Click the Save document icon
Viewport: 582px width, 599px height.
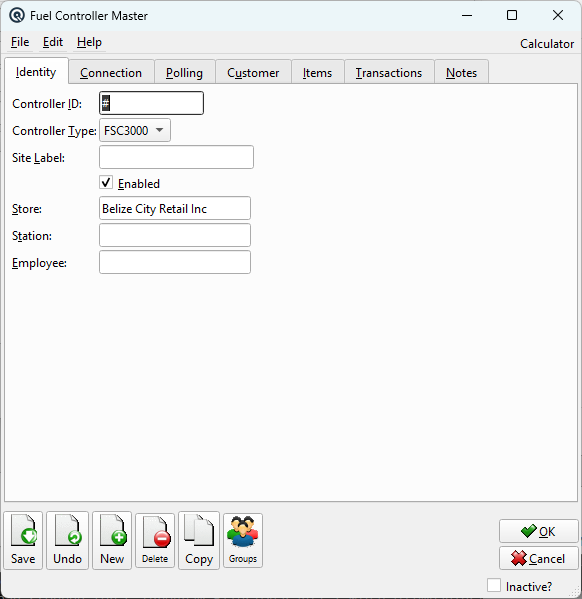23,540
